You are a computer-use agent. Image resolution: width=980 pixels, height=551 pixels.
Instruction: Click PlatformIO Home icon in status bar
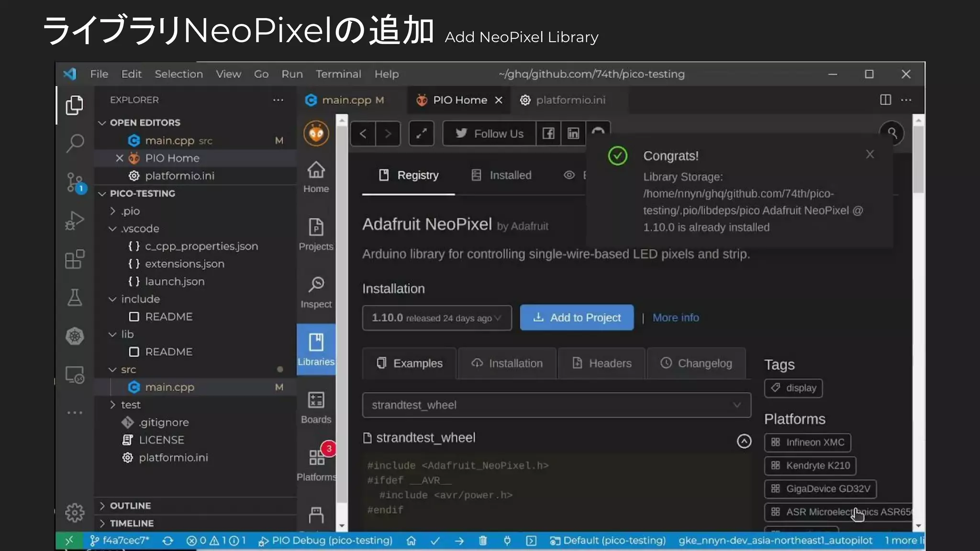(x=411, y=540)
